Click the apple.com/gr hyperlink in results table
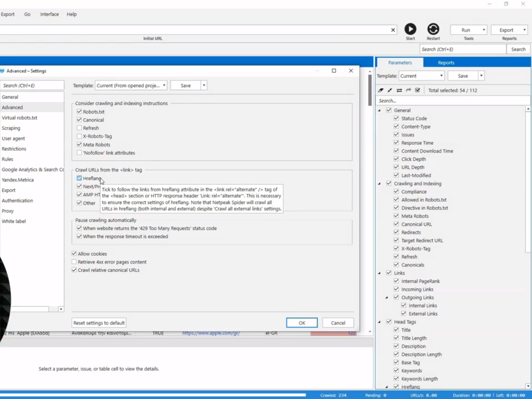This screenshot has height=399, width=532. click(x=211, y=333)
